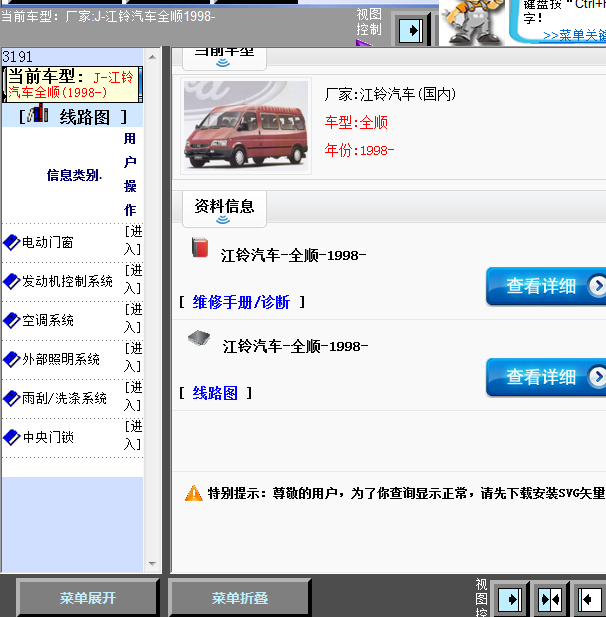Click the 当前车型 J-江铃汽车全顺 box in sidebar
This screenshot has width=606, height=617.
coord(73,84)
